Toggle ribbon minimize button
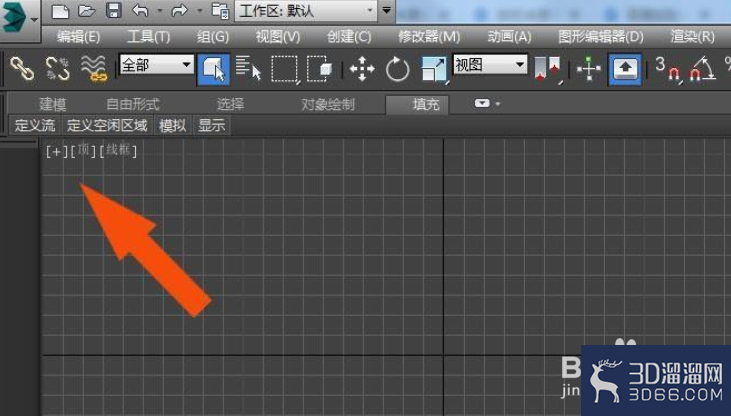This screenshot has width=731, height=416. 482,104
